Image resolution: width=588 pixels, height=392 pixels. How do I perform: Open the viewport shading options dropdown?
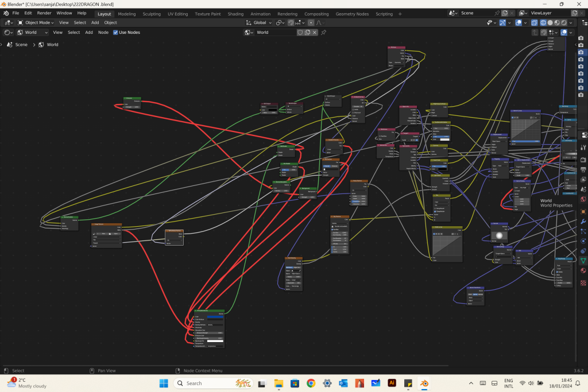(571, 22)
